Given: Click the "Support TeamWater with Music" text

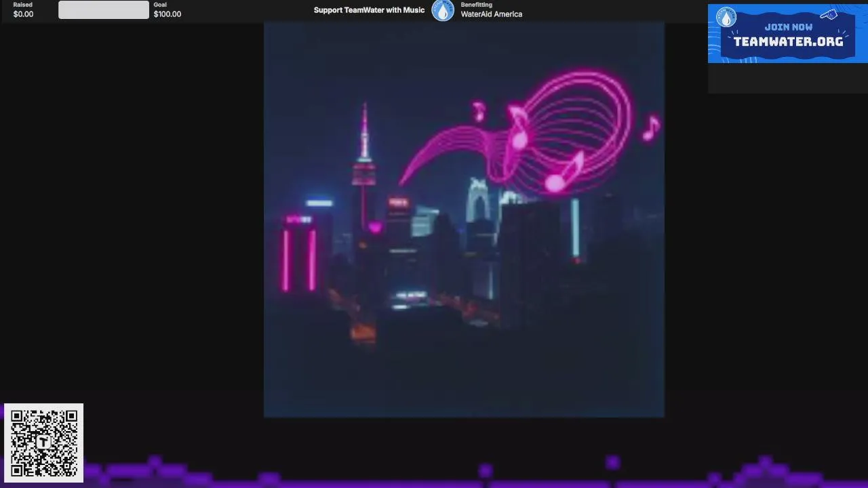Looking at the screenshot, I should pos(369,10).
